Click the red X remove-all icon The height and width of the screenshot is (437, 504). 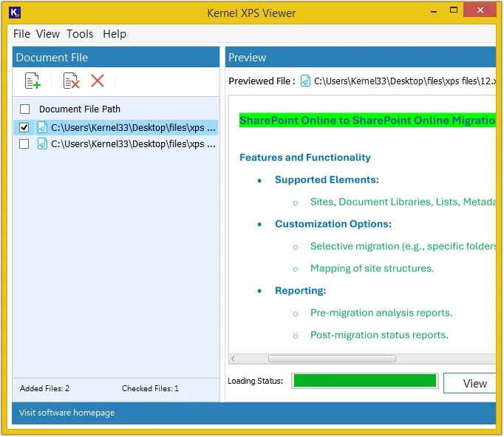coord(98,81)
